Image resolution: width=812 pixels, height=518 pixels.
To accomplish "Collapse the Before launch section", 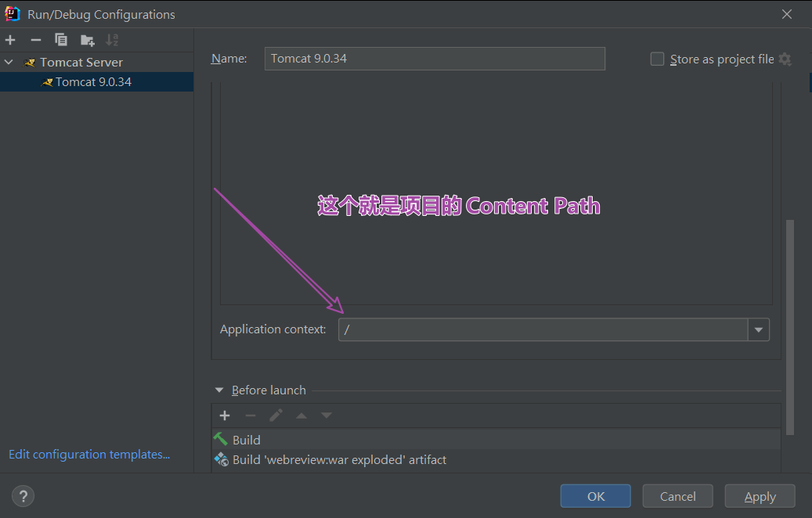I will [x=219, y=390].
